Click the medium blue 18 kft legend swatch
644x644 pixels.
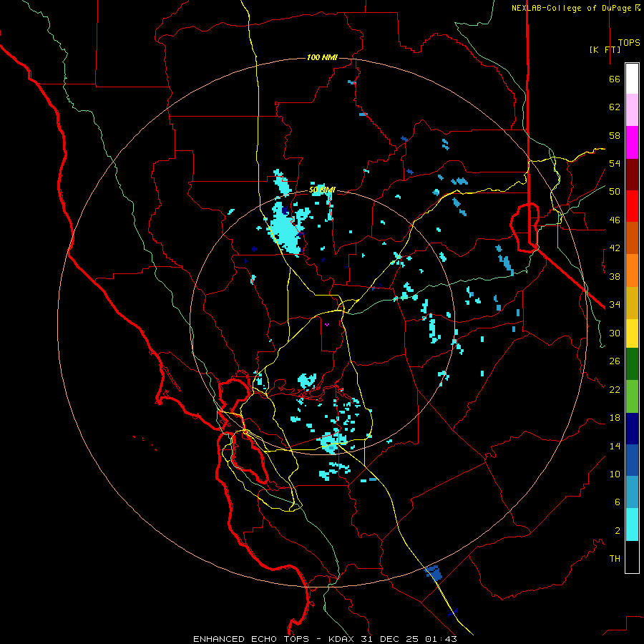coord(632,460)
